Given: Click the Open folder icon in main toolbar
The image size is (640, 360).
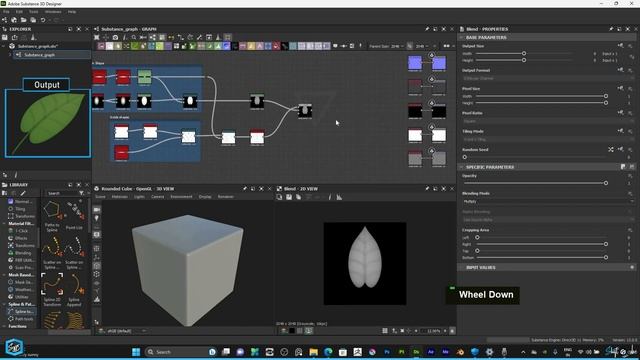Looking at the screenshot, I should (23, 20).
